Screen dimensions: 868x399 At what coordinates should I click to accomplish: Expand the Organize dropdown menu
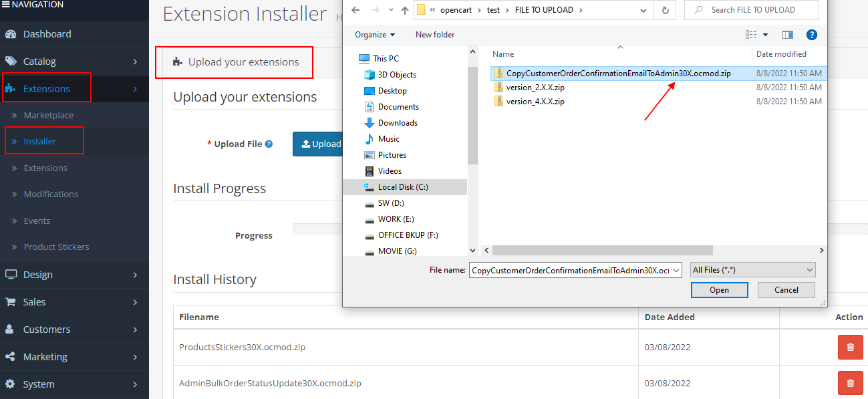[x=375, y=35]
